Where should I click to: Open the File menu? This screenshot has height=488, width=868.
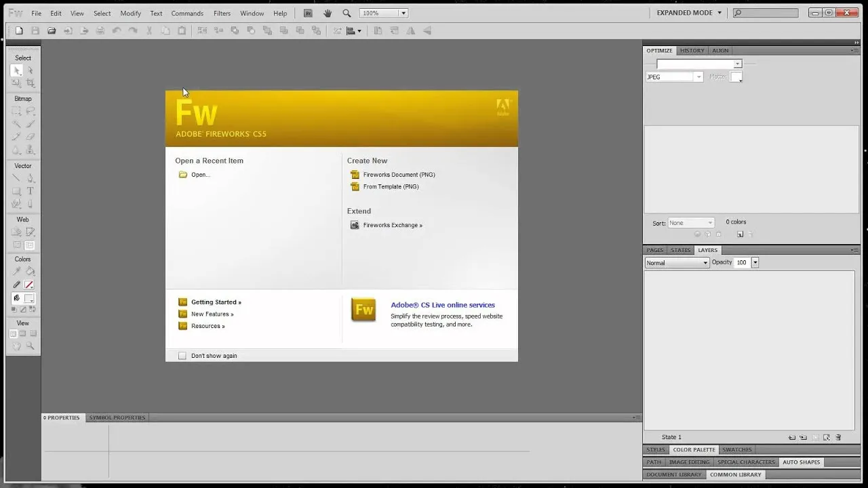(x=36, y=13)
